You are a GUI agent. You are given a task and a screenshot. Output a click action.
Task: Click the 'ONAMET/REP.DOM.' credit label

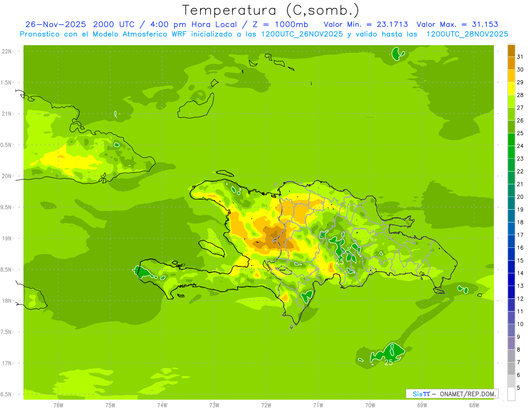467,394
